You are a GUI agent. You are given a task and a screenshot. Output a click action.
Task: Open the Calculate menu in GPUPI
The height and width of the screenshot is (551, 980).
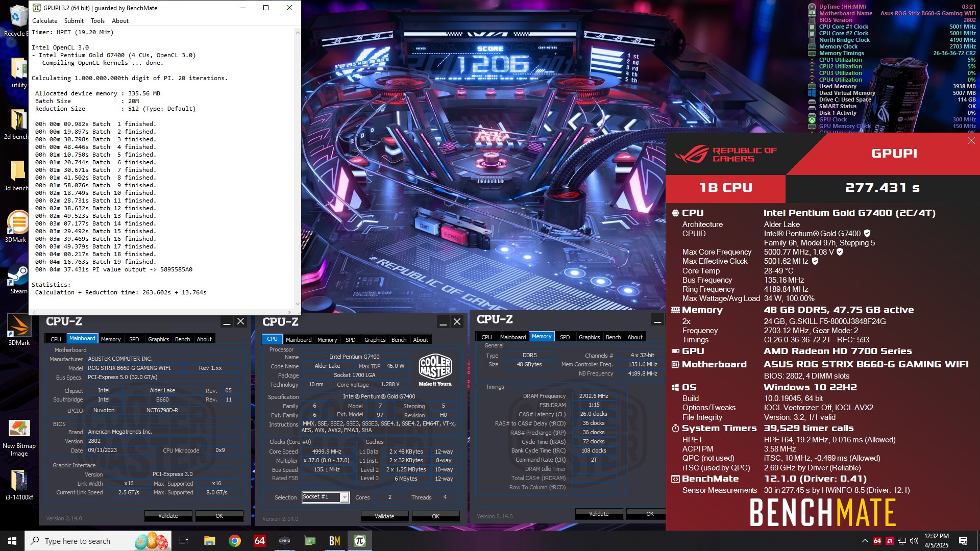tap(45, 21)
